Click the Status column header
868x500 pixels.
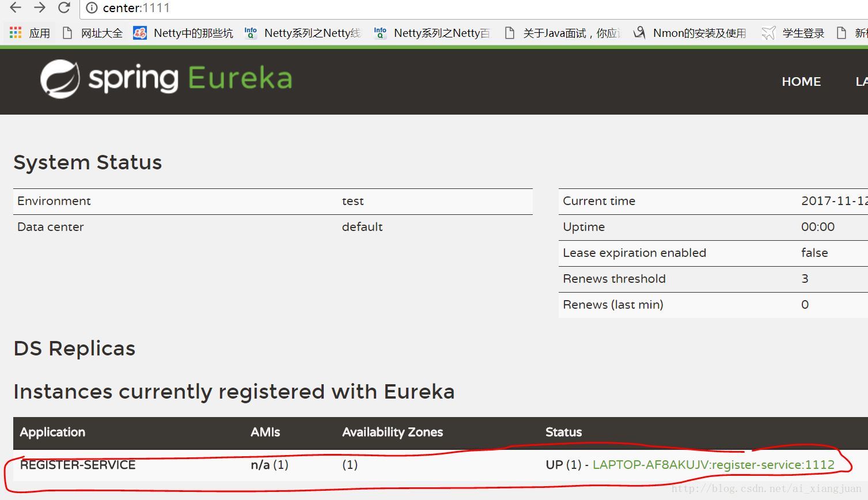tap(563, 432)
